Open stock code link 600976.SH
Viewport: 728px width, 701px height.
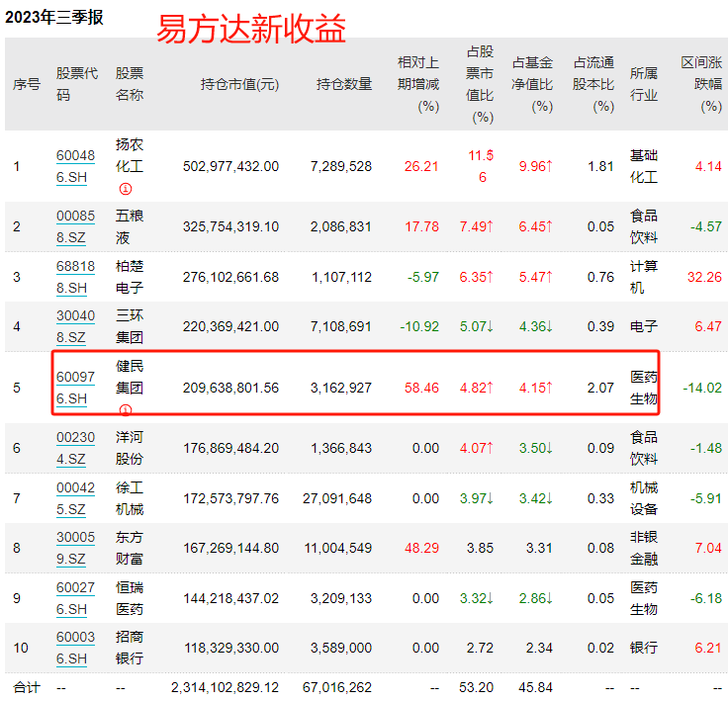[x=75, y=389]
